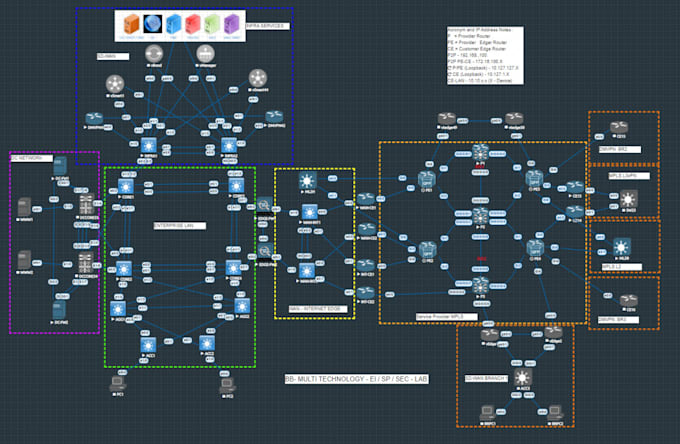Click the ENTERPRISE LAN text label
680x444 pixels.
tap(180, 225)
